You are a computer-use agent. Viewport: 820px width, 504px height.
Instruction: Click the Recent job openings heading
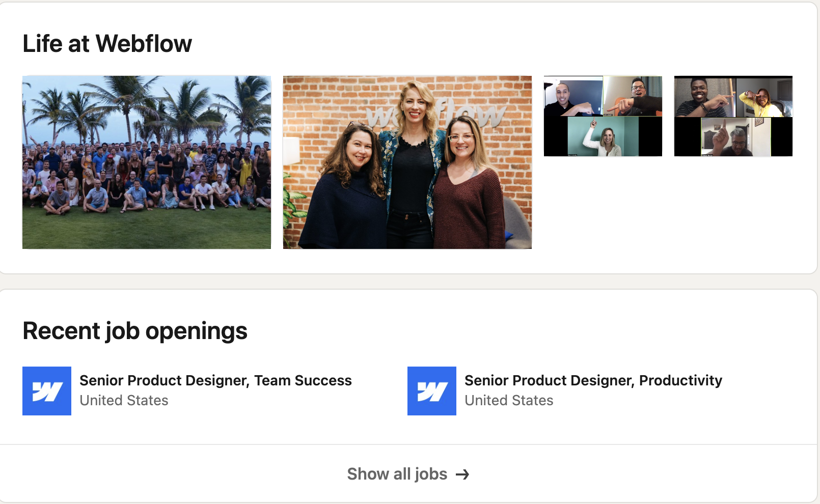click(x=135, y=331)
